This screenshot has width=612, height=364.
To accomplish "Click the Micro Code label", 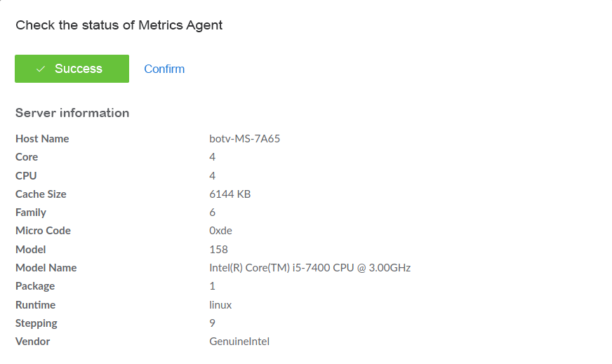I will pos(43,231).
